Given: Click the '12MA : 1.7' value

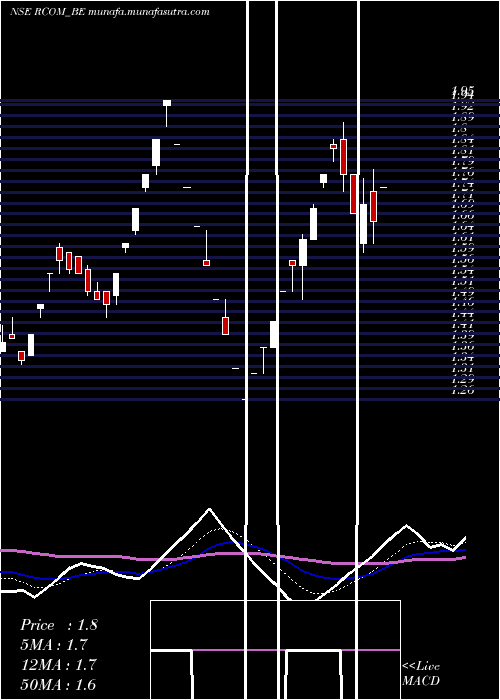Looking at the screenshot, I should point(59,665).
